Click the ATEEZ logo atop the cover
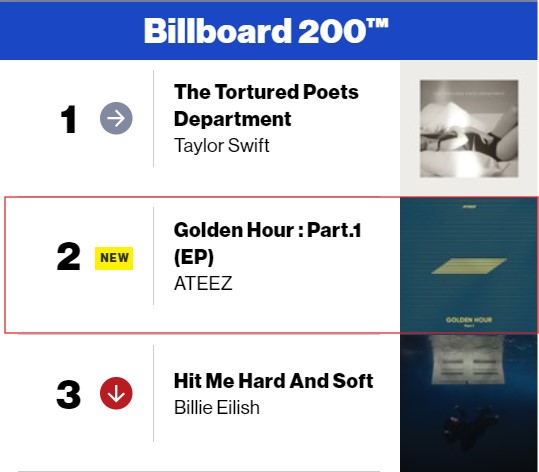The width and height of the screenshot is (539, 472). [469, 207]
